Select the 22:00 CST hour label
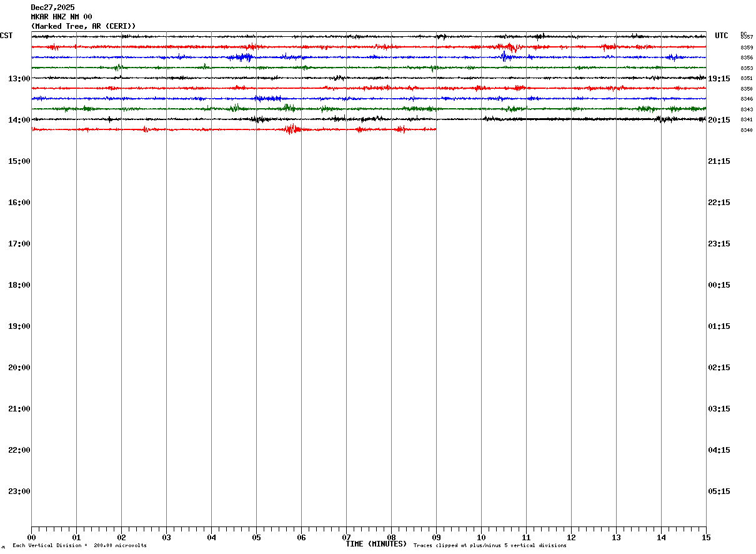756x554 pixels. (x=19, y=450)
